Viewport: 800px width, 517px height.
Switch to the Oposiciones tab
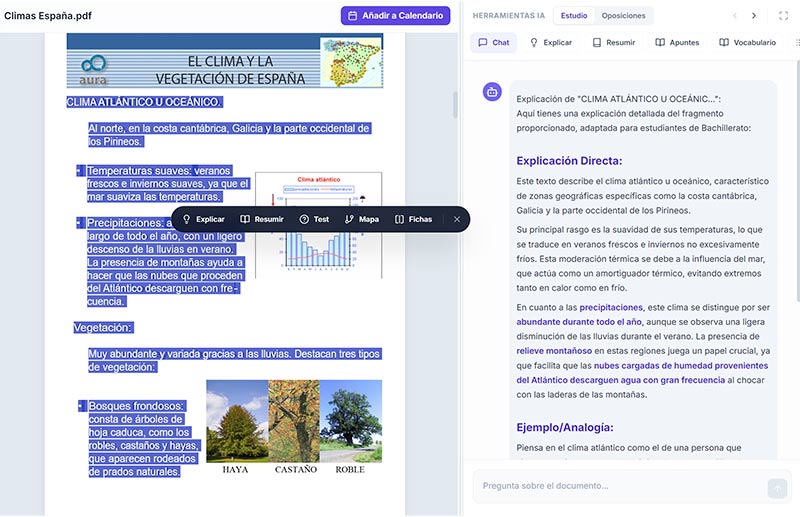coord(623,16)
